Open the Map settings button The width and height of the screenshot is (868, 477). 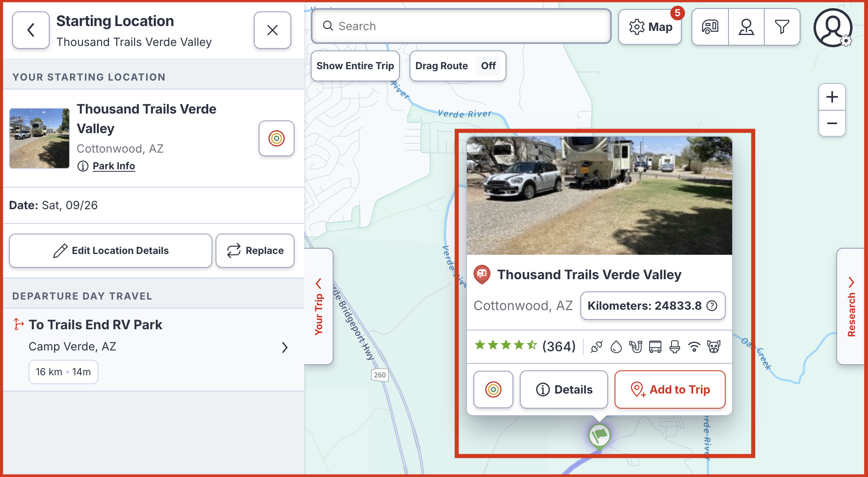(650, 27)
